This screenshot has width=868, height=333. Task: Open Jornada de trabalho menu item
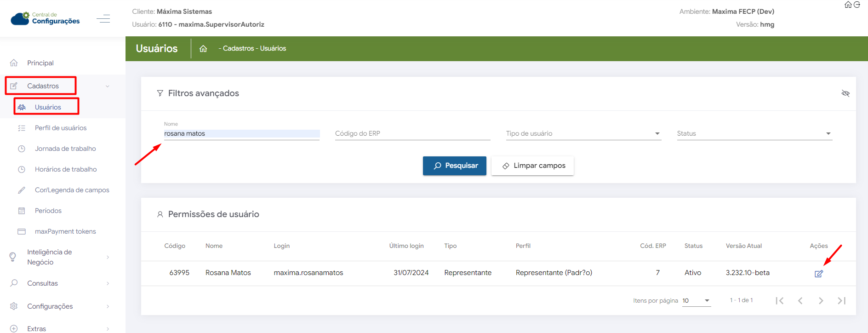point(65,149)
